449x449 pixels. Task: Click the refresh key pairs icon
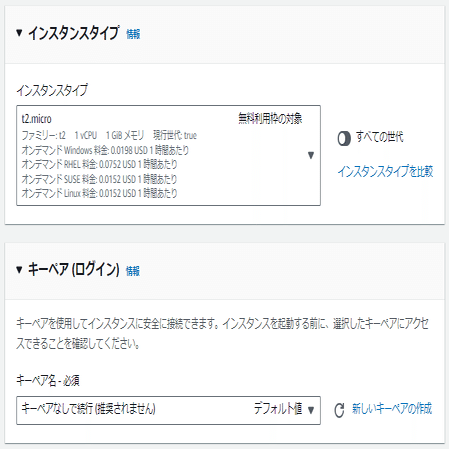click(x=339, y=410)
